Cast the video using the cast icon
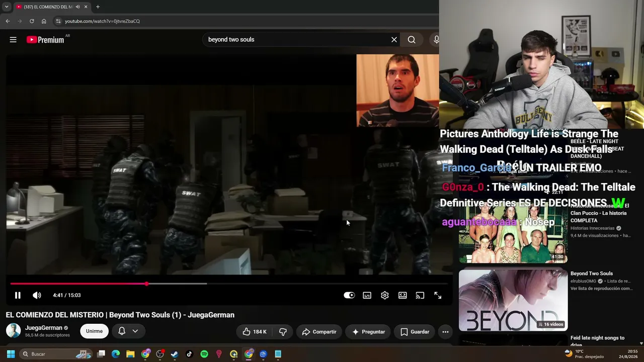 pos(420,295)
